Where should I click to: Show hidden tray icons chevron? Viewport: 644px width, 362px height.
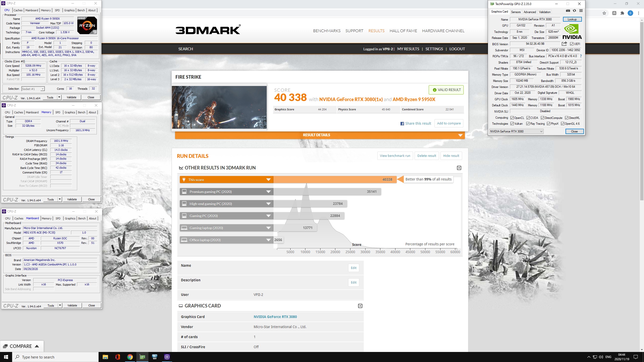(x=589, y=357)
